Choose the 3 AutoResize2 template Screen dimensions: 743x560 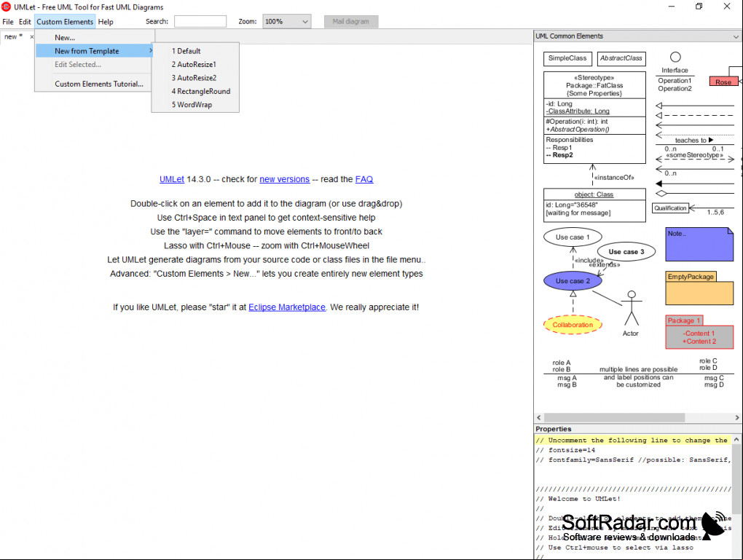click(x=195, y=78)
